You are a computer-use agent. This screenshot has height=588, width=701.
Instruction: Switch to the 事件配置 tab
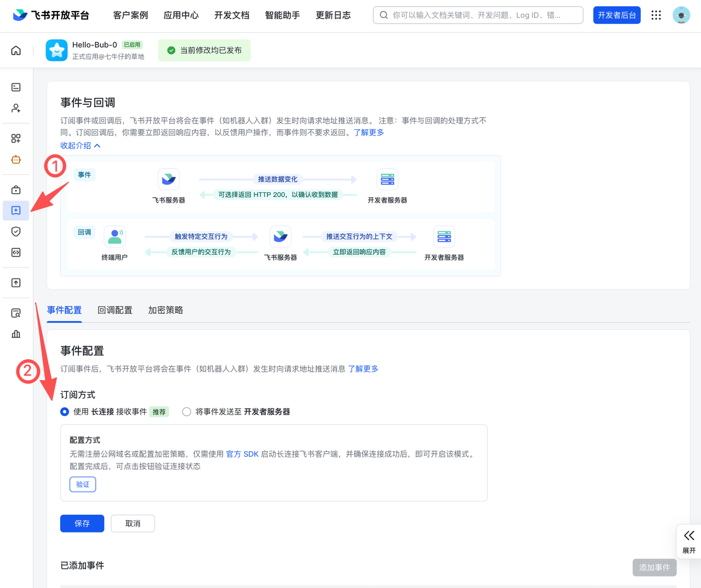(64, 310)
